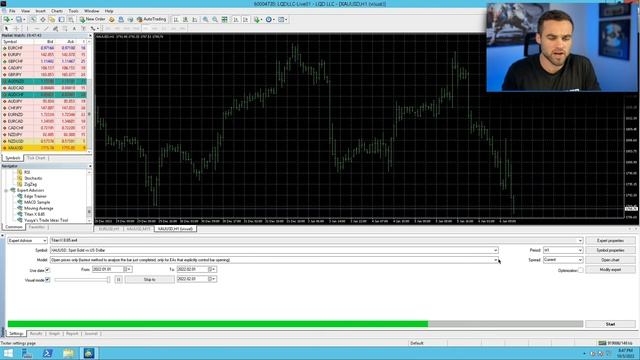Toggle the Visual mode checkbox
The image size is (640, 360).
pyautogui.click(x=47, y=280)
